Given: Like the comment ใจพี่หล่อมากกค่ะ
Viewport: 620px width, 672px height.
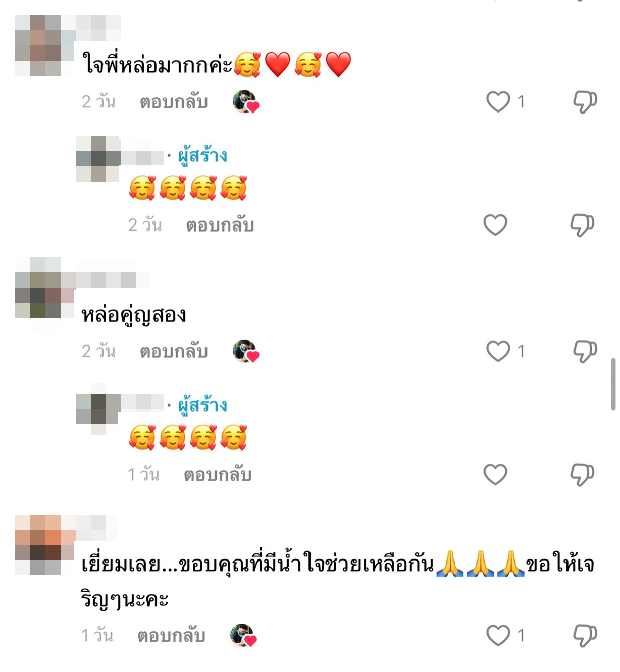Looking at the screenshot, I should point(498,101).
